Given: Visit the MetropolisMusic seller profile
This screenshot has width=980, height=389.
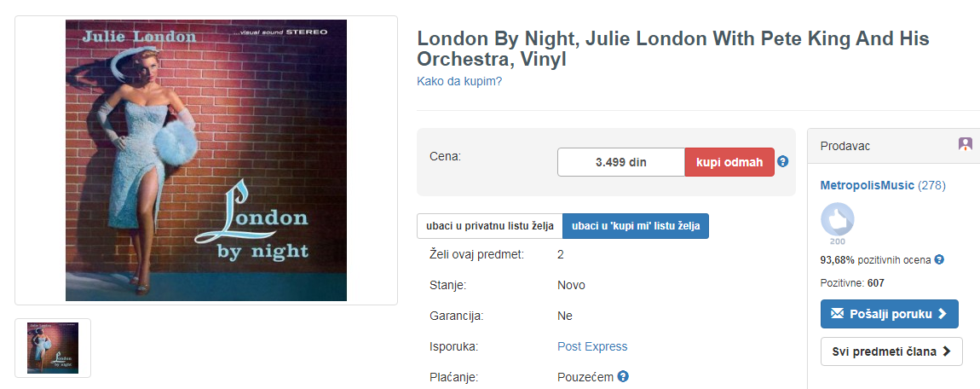Looking at the screenshot, I should (867, 185).
